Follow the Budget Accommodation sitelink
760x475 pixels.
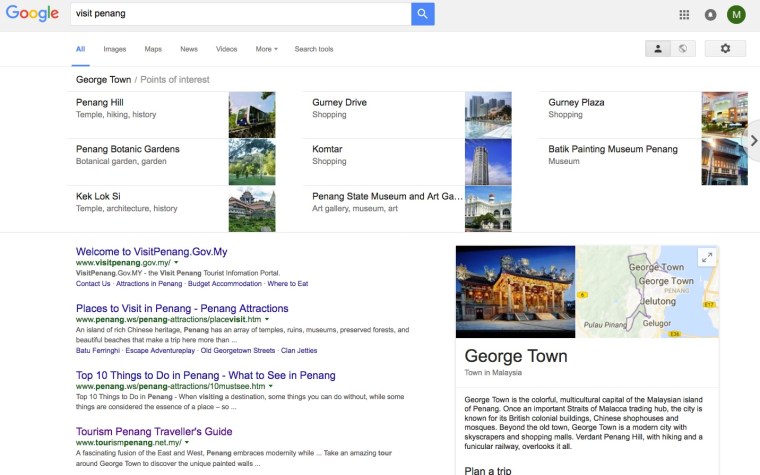[225, 284]
